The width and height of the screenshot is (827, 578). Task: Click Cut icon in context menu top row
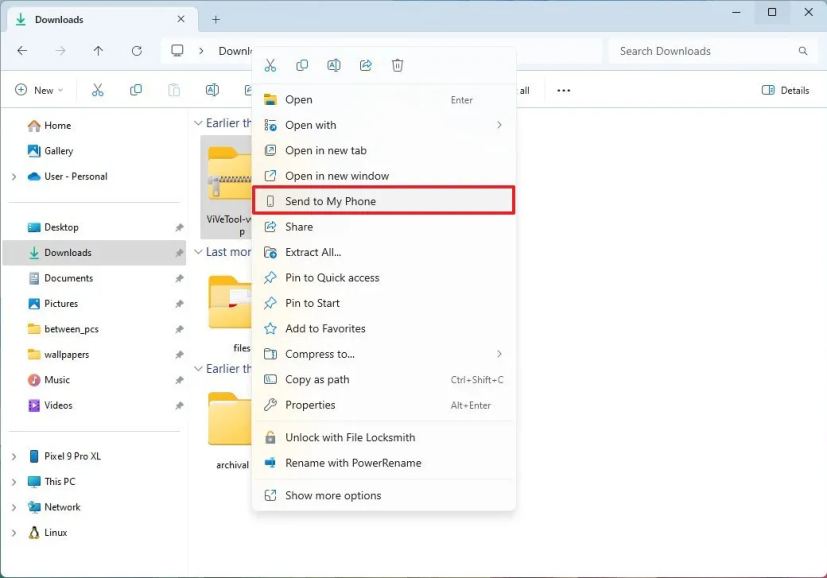point(270,65)
